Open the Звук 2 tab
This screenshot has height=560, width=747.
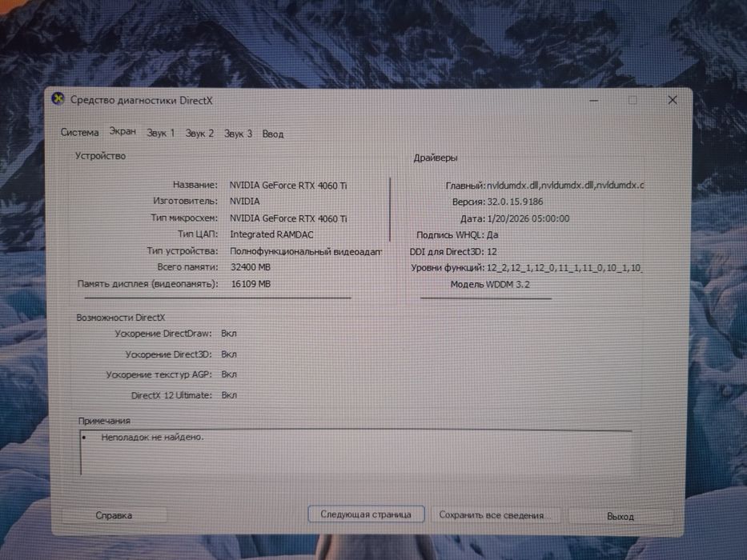(x=199, y=134)
